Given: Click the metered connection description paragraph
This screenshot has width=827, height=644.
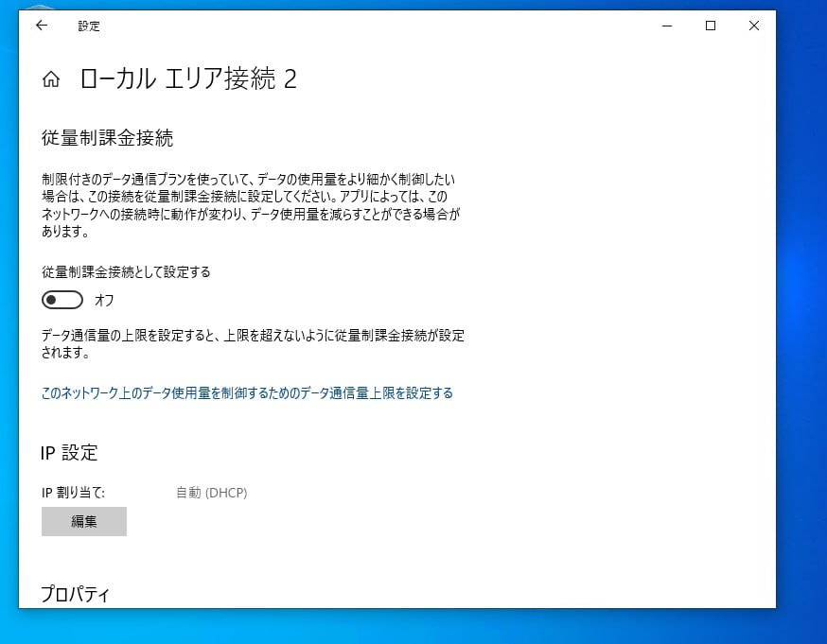Looking at the screenshot, I should click(x=250, y=202).
